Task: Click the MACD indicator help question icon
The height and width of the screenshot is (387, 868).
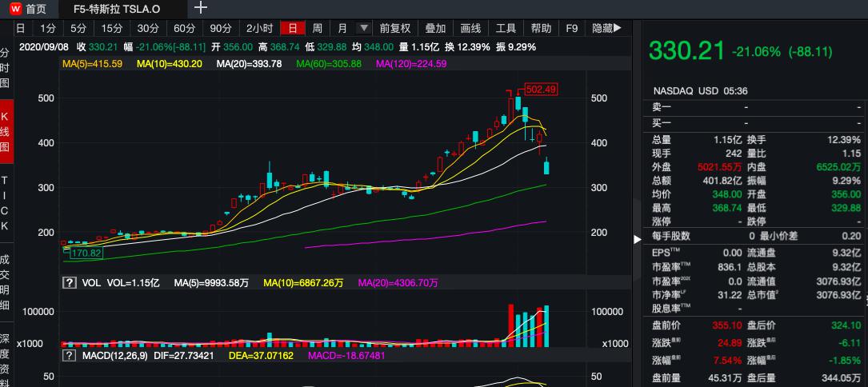Action: coord(70,355)
